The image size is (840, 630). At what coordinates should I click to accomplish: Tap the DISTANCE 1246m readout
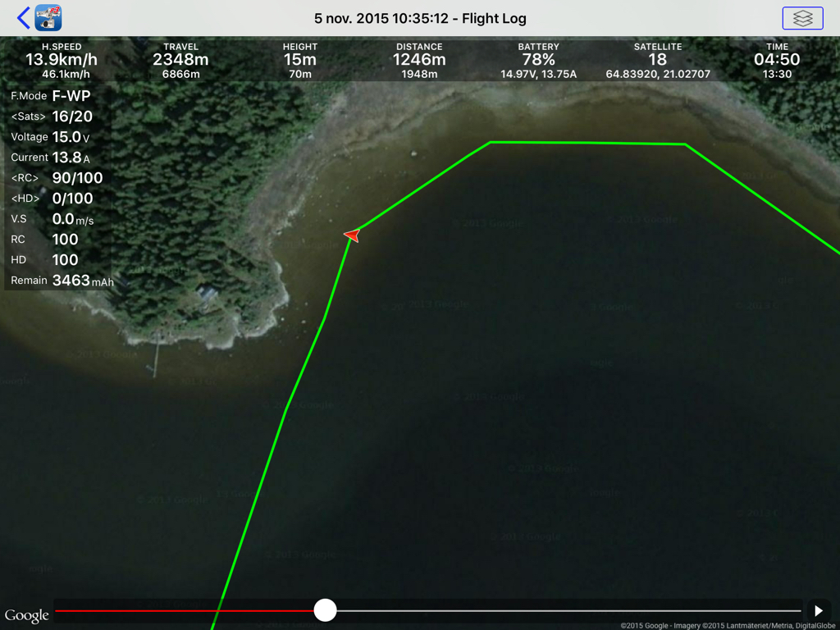tap(419, 60)
